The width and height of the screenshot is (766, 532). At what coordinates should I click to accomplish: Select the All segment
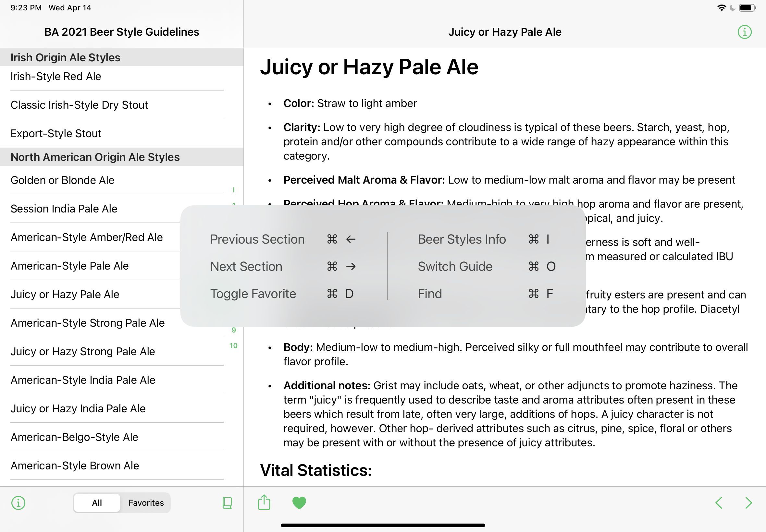[x=97, y=503]
